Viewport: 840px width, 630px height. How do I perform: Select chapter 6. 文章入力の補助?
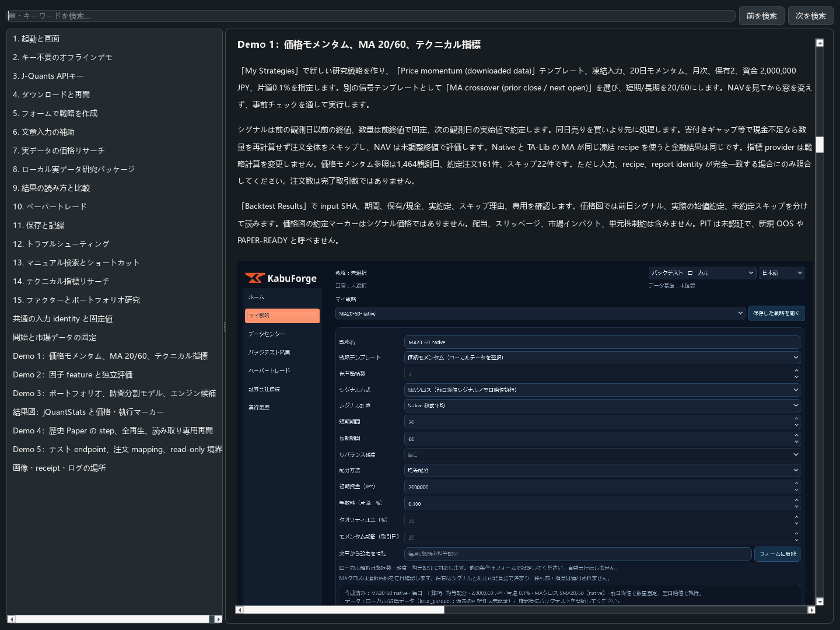[x=115, y=132]
